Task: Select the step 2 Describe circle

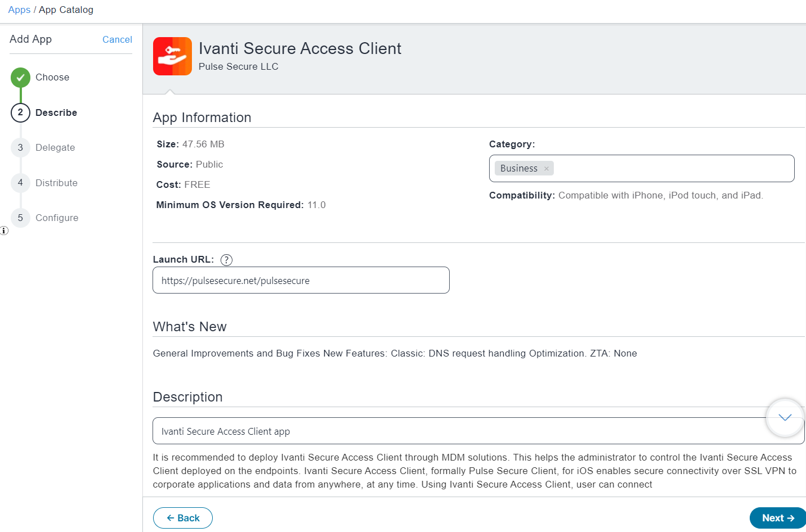Action: click(x=20, y=112)
